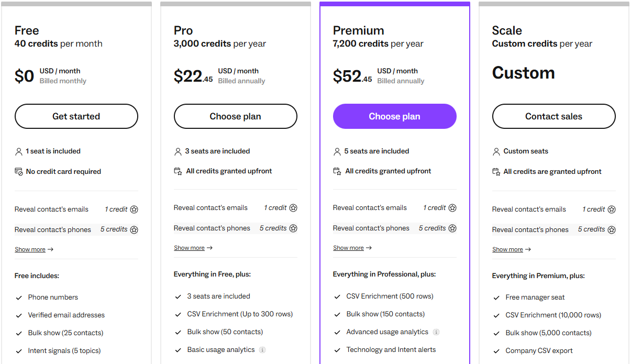The image size is (631, 364).
Task: Click credit star icon beside Premium plan phone credits
Action: point(452,228)
